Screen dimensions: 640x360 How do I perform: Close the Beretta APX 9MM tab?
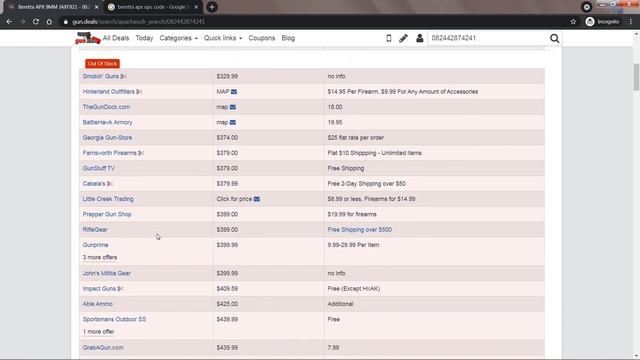coord(96,7)
